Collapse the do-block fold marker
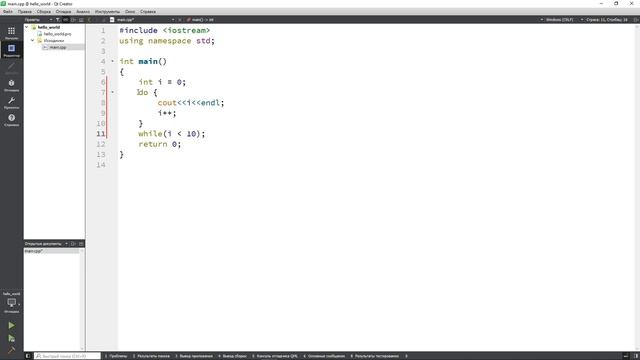The height and width of the screenshot is (360, 640). coord(113,92)
